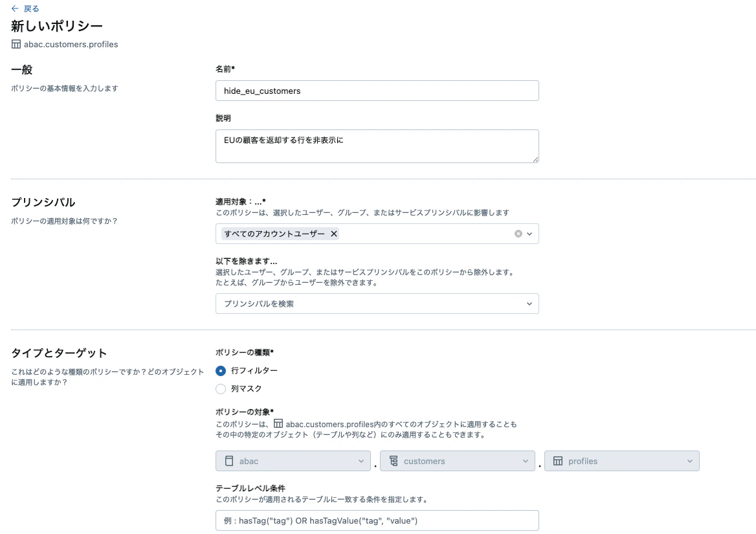Viewport: 756px width, 534px height.
Task: Clear all selections in 適用対象 field
Action: coord(518,234)
